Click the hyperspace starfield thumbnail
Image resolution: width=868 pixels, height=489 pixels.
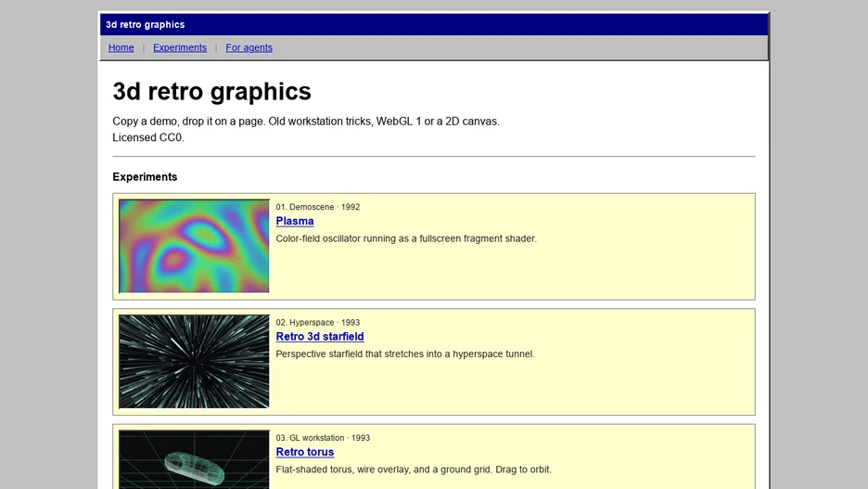point(195,362)
